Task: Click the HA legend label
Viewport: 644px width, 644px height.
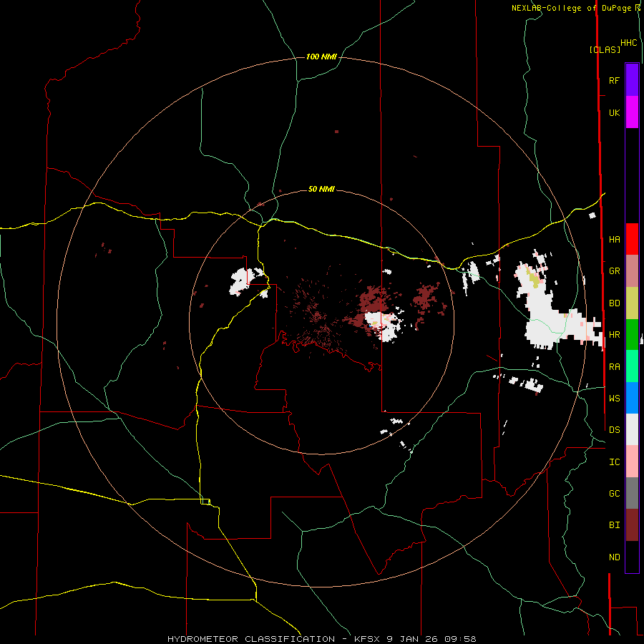Action: [x=614, y=239]
